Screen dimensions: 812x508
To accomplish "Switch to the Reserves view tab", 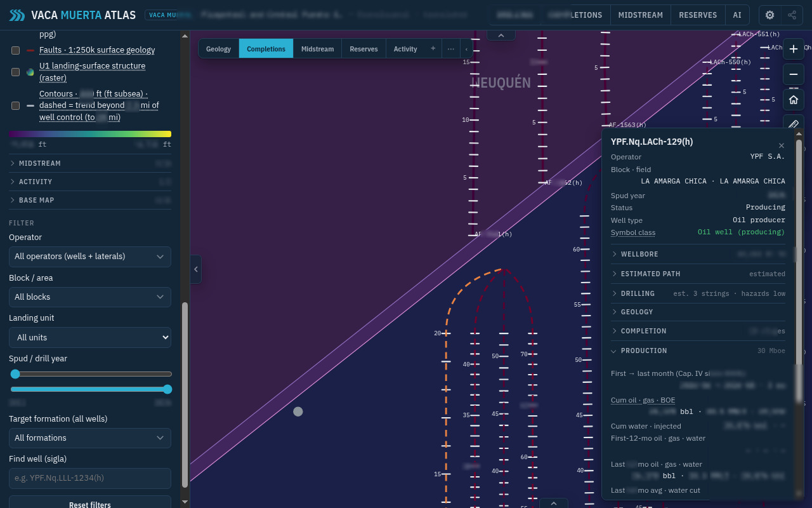I will (x=363, y=49).
